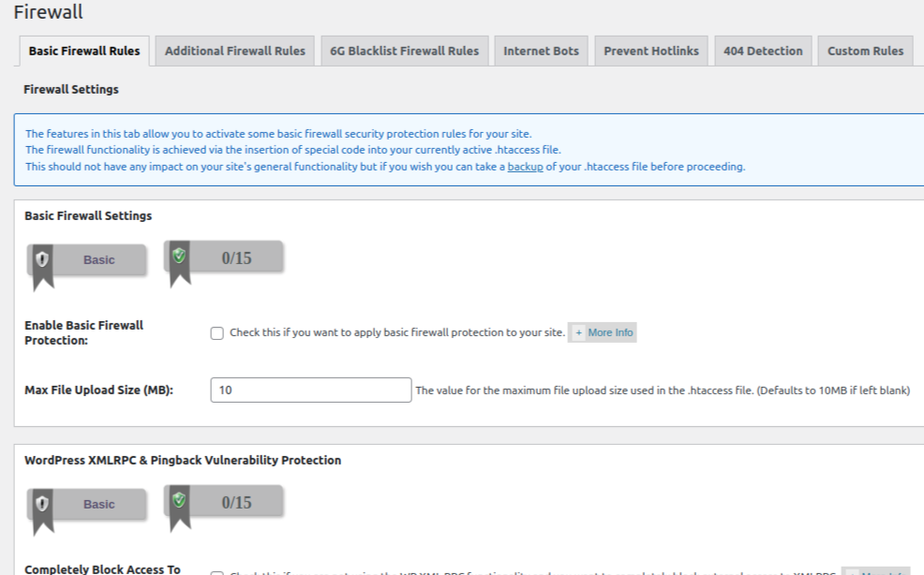Open the 404 Detection tab
924x575 pixels.
tap(763, 52)
